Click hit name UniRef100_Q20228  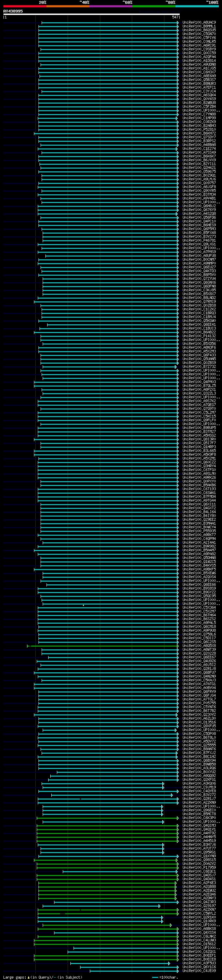pos(199,654)
